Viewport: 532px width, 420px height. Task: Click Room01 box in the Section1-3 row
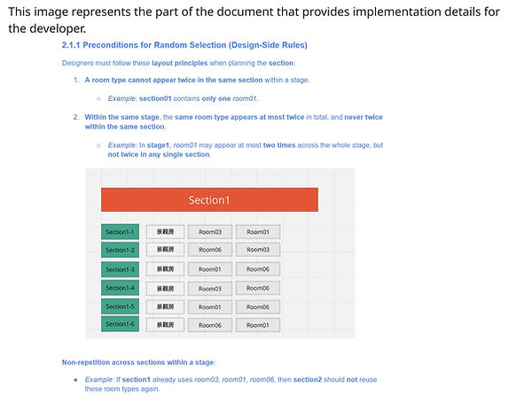(x=210, y=269)
